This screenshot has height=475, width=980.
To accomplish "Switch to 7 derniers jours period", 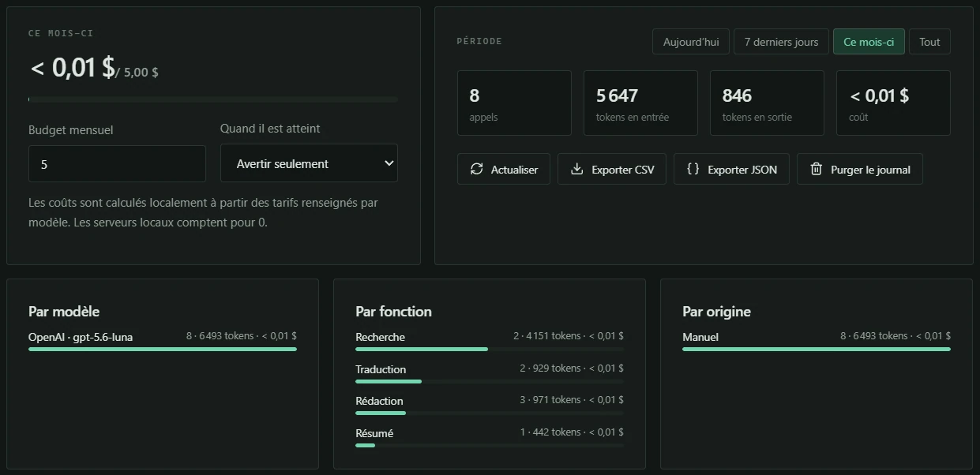I will coord(781,42).
